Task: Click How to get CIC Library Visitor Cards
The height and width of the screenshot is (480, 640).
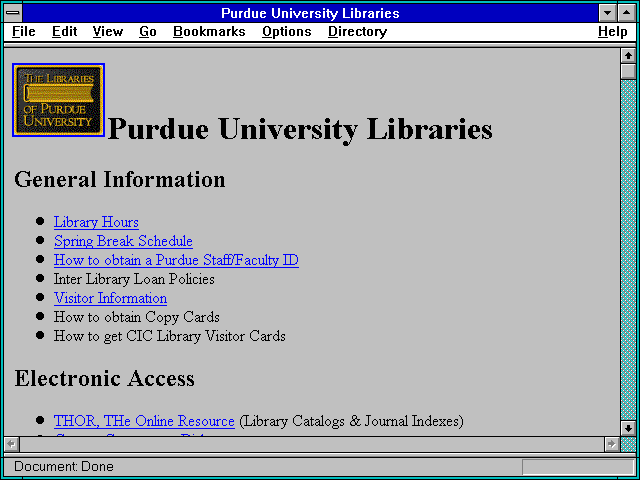Action: click(x=170, y=336)
